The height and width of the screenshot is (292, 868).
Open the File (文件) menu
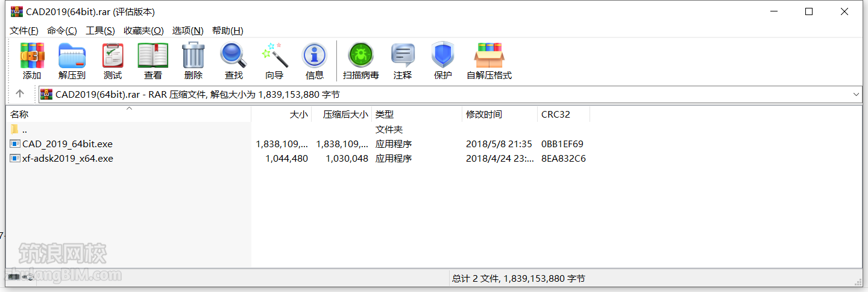[24, 30]
